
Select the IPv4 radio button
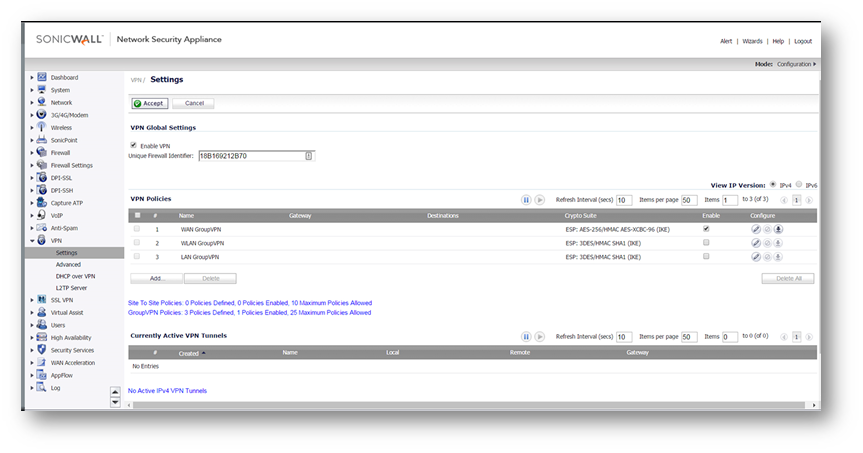pos(773,184)
